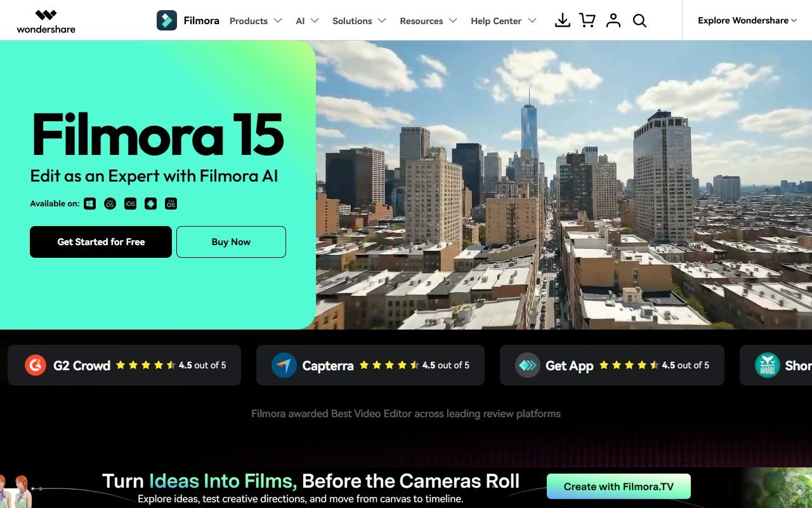Open the Get App rating card
Screen dimensions: 812x508
click(x=612, y=365)
